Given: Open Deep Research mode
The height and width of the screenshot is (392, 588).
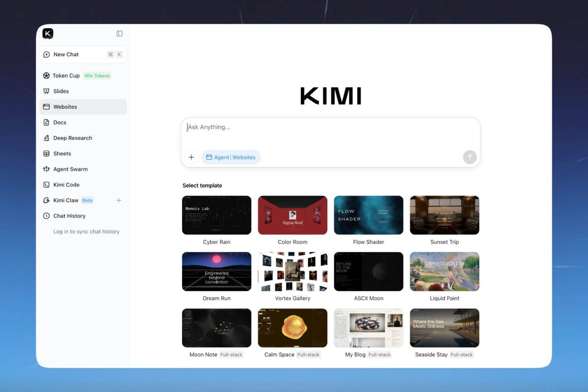Looking at the screenshot, I should 83,138.
